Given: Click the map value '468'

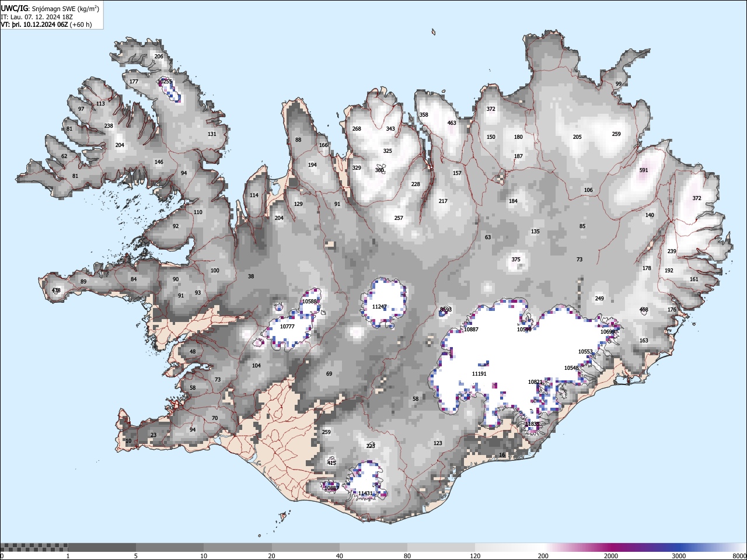Looking at the screenshot, I should [644, 310].
